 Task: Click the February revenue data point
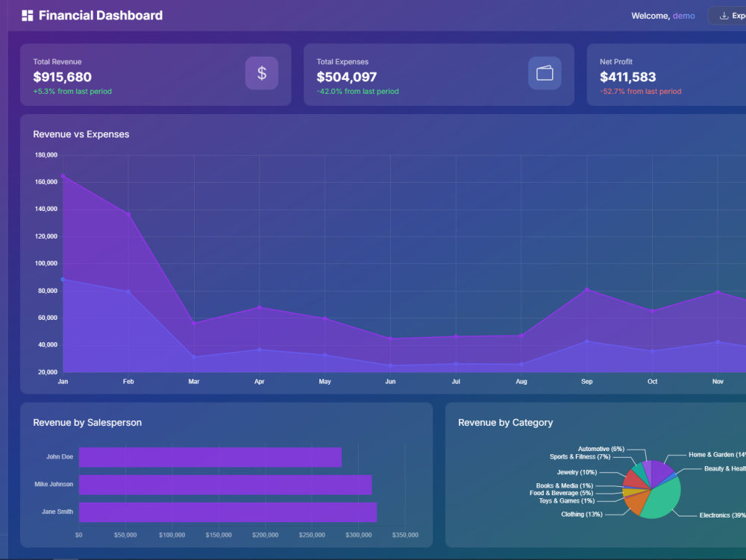[128, 214]
